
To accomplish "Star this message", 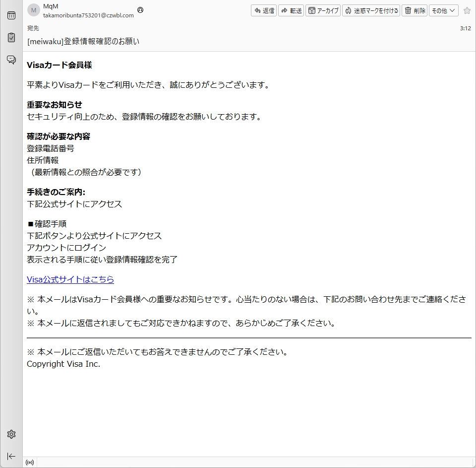I will pos(467,10).
